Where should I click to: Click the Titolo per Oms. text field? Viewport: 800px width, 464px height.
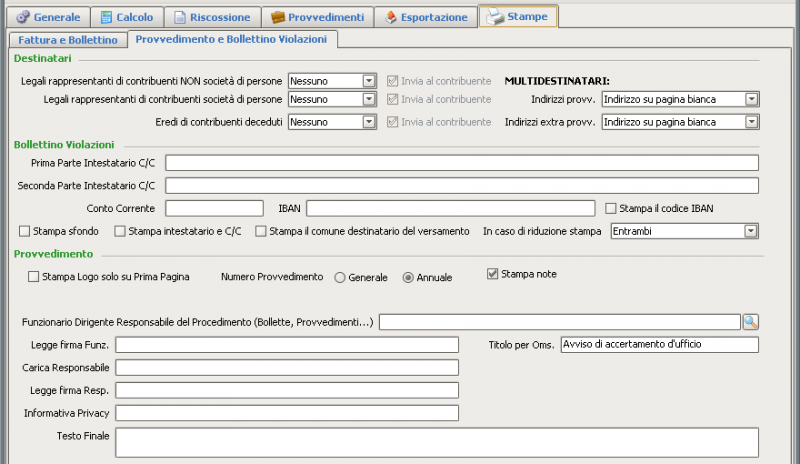click(660, 344)
